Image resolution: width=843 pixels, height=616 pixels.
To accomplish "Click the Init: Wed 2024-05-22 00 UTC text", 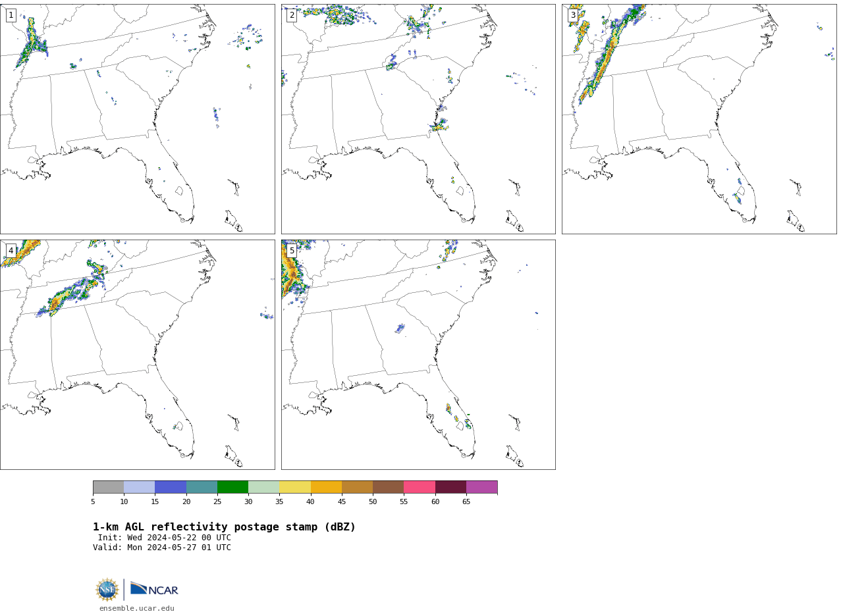I will tap(165, 538).
